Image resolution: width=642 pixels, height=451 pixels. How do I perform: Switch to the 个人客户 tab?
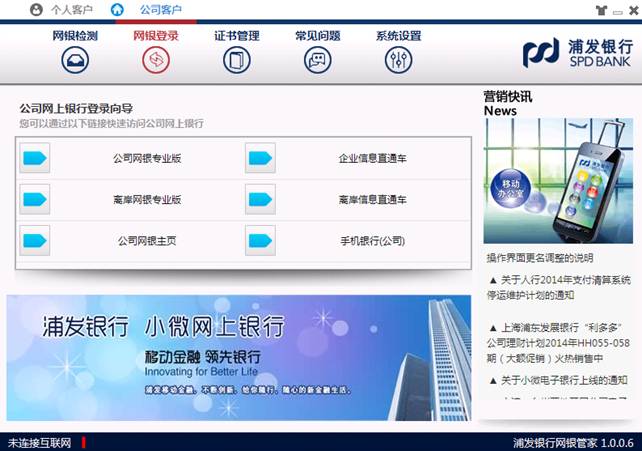(72, 9)
